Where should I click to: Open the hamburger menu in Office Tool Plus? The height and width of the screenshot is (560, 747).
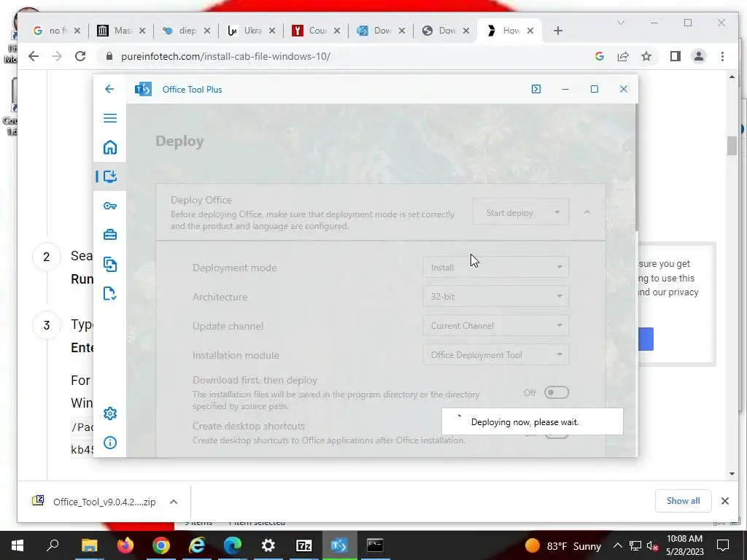(110, 118)
